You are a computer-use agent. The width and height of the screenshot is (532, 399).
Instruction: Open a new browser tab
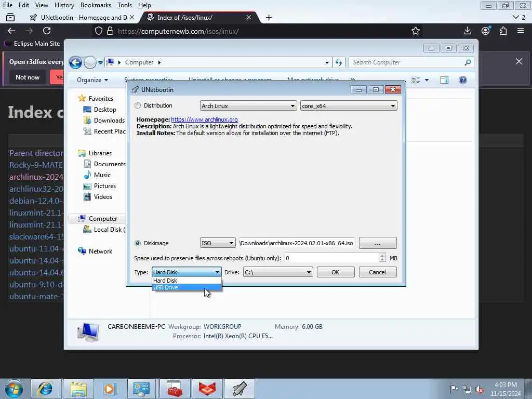[x=269, y=17]
